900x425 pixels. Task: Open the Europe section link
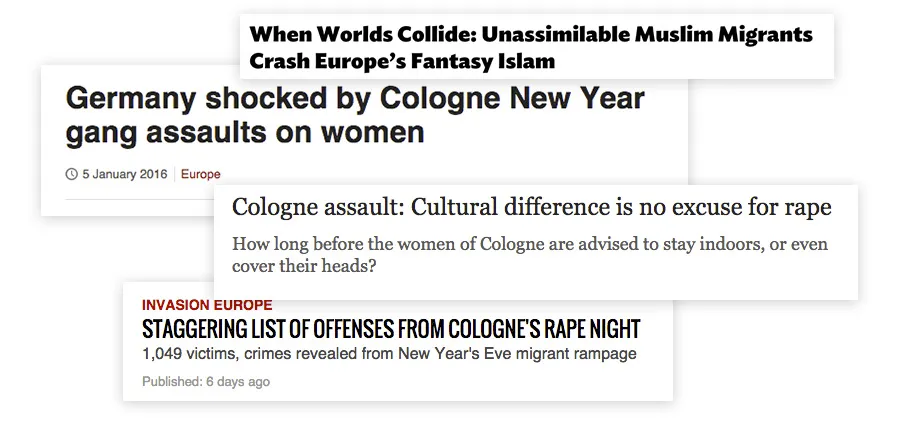[200, 174]
